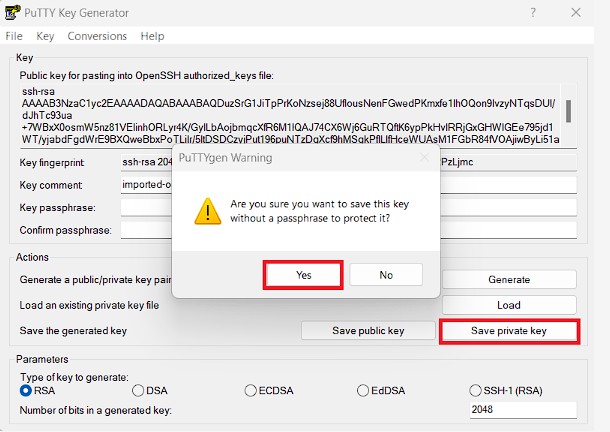Click the question mark help button

[533, 12]
